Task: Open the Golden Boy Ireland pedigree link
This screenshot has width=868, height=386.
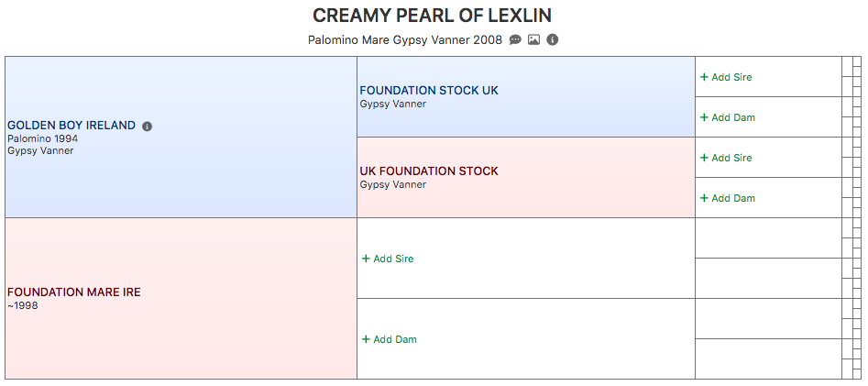Action: click(x=71, y=126)
